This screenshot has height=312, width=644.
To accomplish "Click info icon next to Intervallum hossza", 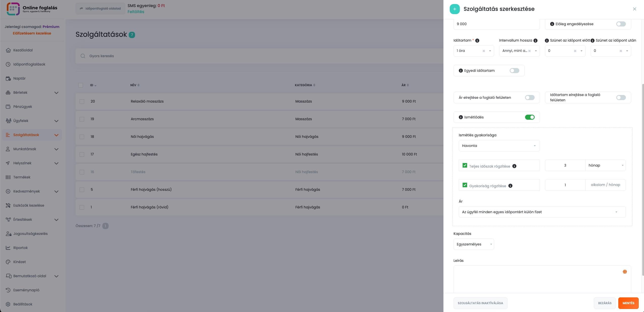I will pos(535,41).
